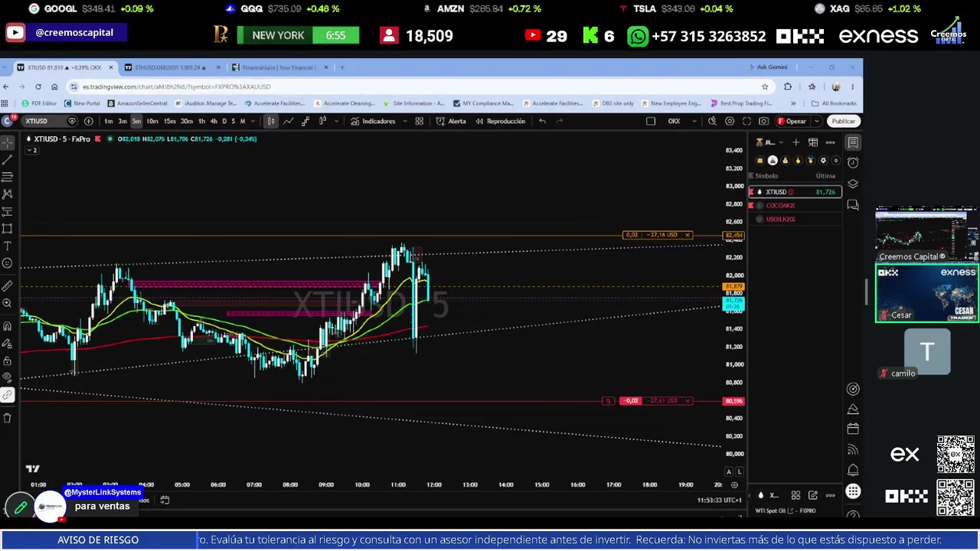Expand the watchlist name dropdown
The height and width of the screenshot is (551, 980).
click(779, 142)
